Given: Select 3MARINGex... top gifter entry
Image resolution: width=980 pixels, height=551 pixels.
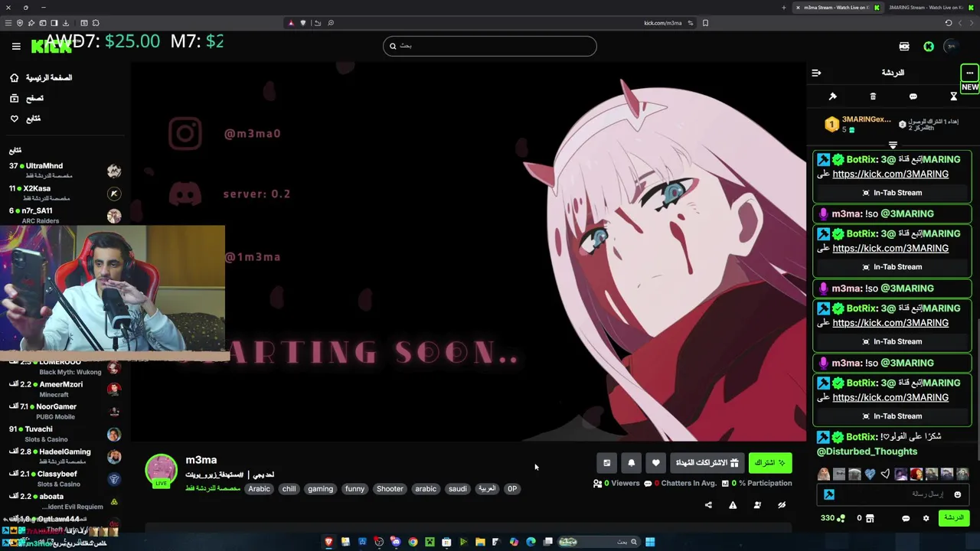Looking at the screenshot, I should [858, 124].
